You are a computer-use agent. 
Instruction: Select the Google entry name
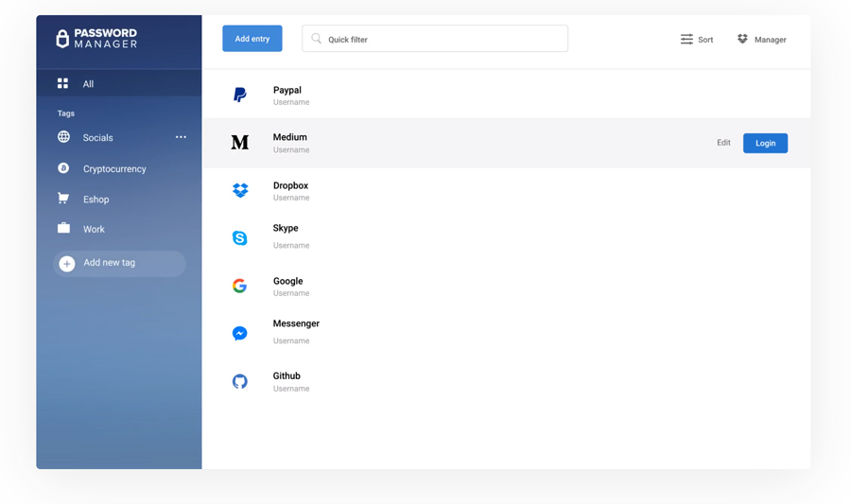(287, 281)
